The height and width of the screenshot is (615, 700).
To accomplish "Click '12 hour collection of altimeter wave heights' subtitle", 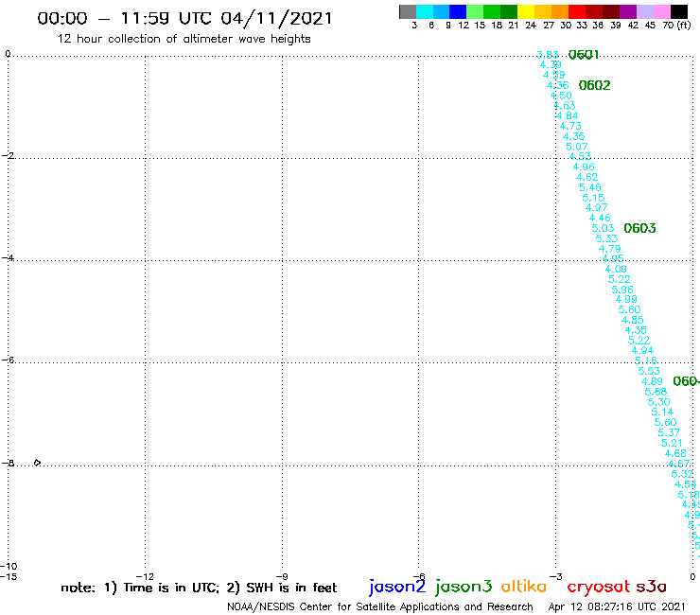I will click(184, 39).
